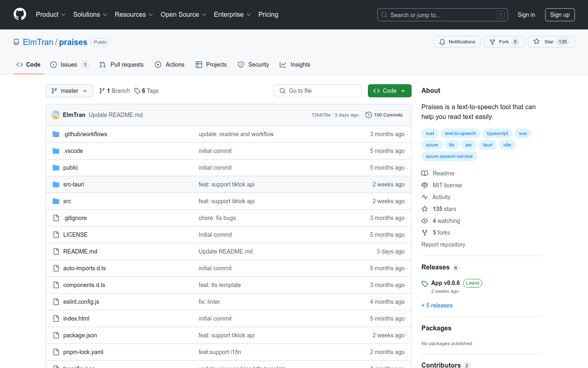Click the branch icon next to 1 Branch
This screenshot has width=588, height=368.
click(102, 91)
